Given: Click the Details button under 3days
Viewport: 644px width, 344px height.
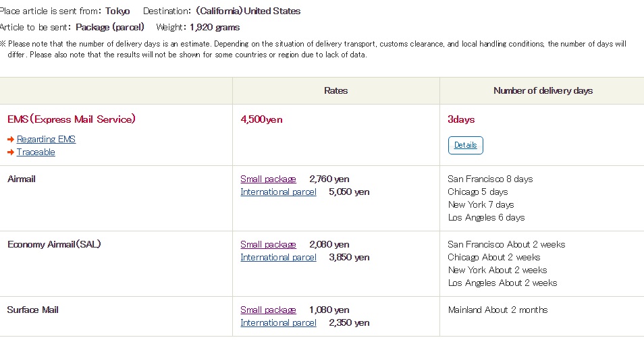Looking at the screenshot, I should click(465, 145).
